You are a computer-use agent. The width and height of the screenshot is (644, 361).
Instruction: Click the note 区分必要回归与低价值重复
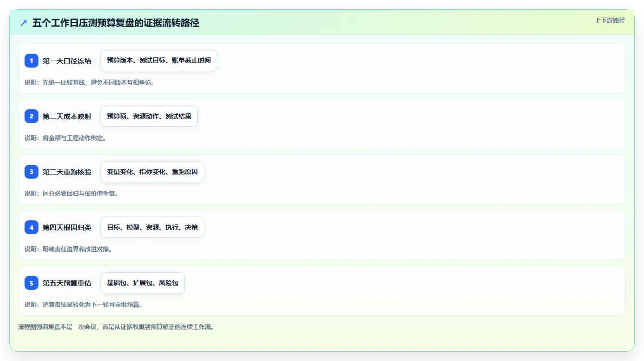coord(71,193)
